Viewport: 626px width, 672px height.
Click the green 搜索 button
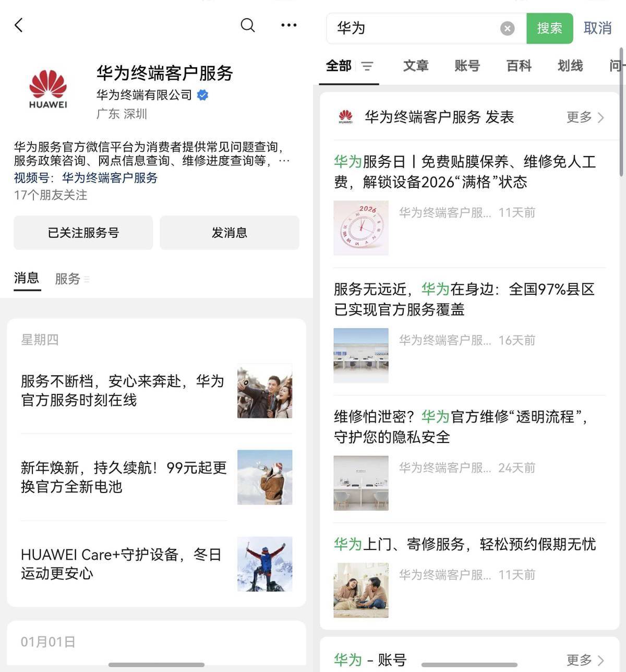(x=550, y=28)
